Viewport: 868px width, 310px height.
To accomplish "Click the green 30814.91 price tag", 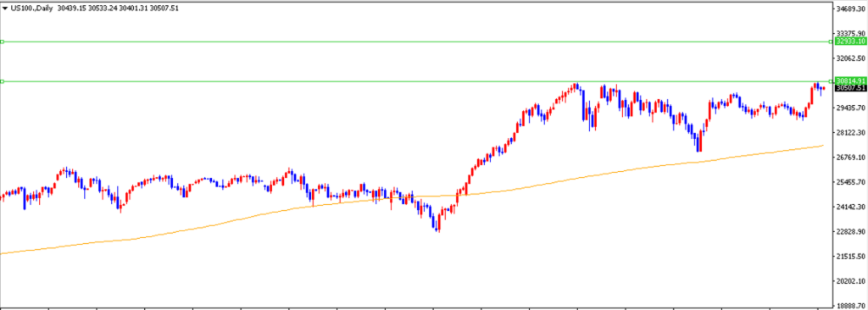I will pos(850,80).
